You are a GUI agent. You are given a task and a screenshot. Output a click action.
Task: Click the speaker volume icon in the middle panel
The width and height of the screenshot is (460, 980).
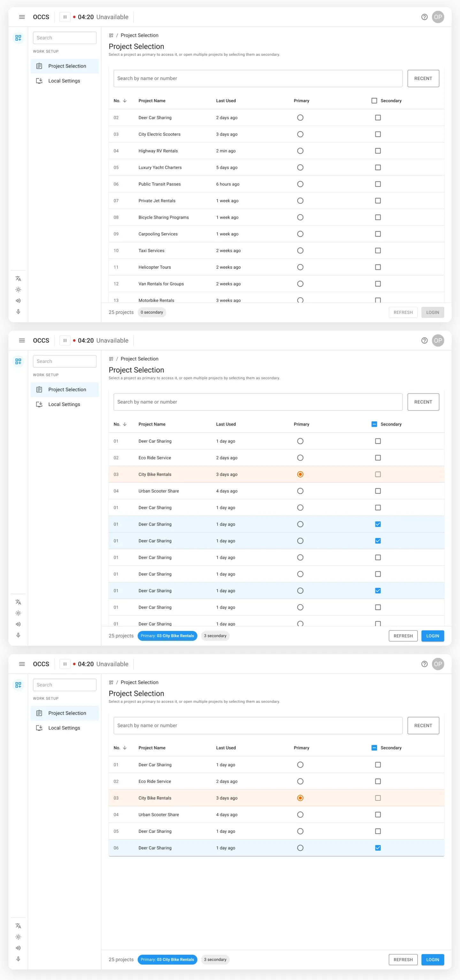(x=18, y=624)
